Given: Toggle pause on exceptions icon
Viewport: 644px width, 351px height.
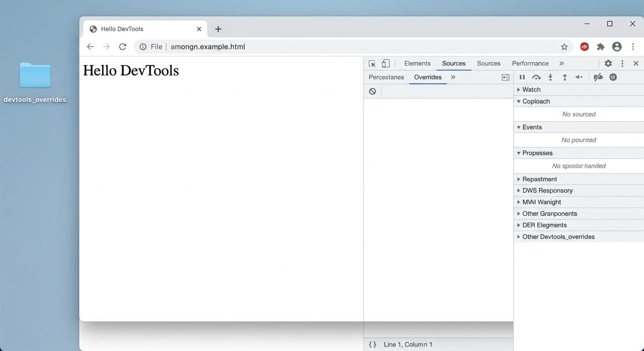Looking at the screenshot, I should 613,77.
